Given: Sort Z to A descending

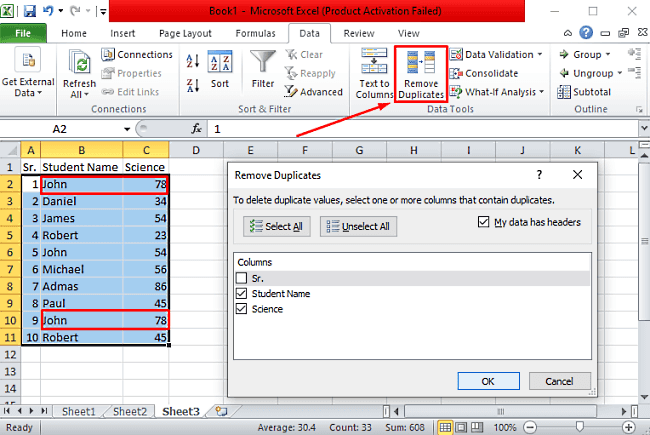Looking at the screenshot, I should tap(193, 85).
